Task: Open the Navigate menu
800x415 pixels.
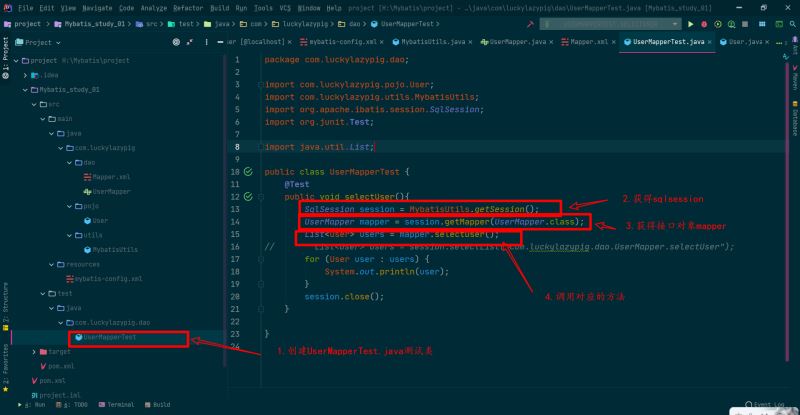Action: coord(97,8)
